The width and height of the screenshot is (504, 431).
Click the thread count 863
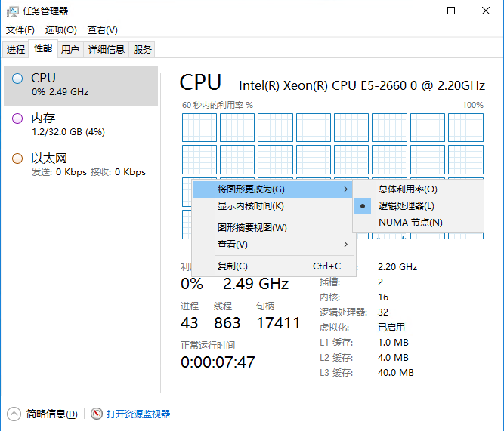227,323
